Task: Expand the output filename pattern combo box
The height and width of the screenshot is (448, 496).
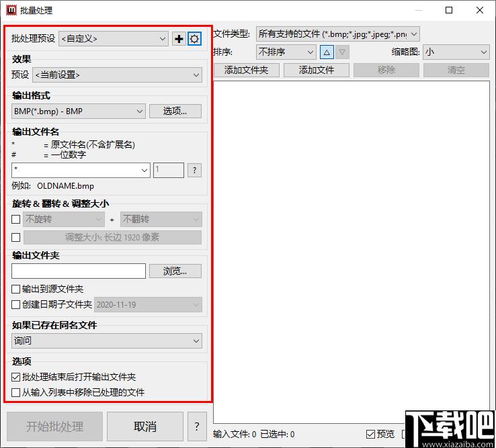Action: coord(81,171)
